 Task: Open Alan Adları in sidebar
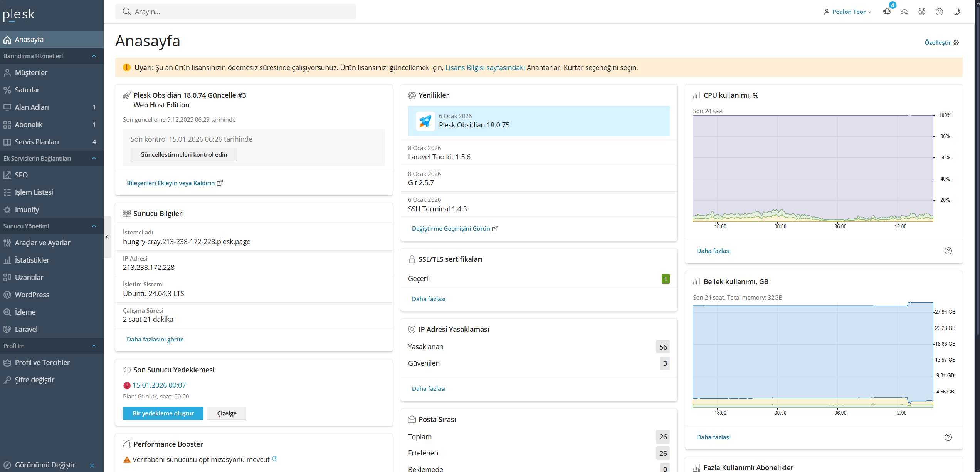tap(52, 107)
